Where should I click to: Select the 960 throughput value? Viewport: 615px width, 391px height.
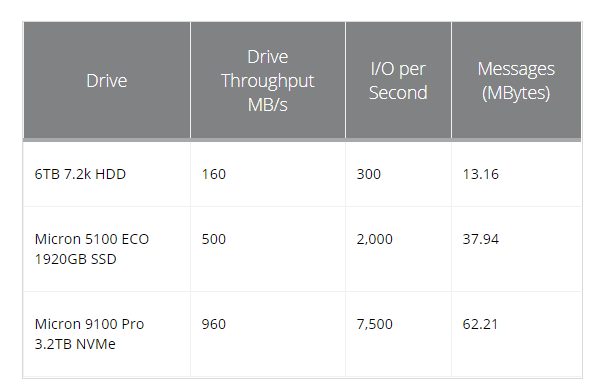point(214,324)
